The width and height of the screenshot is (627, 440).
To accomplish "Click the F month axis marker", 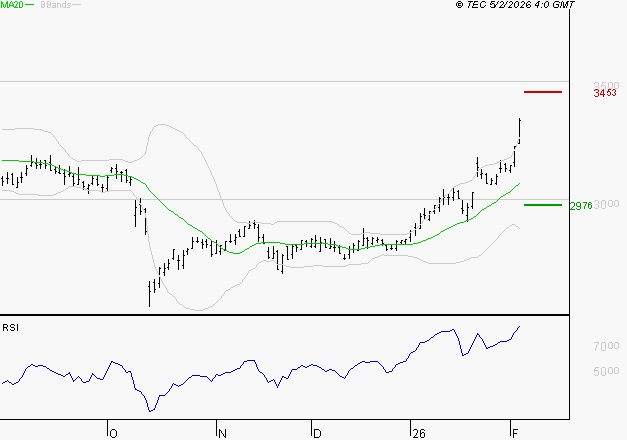I will [x=515, y=433].
